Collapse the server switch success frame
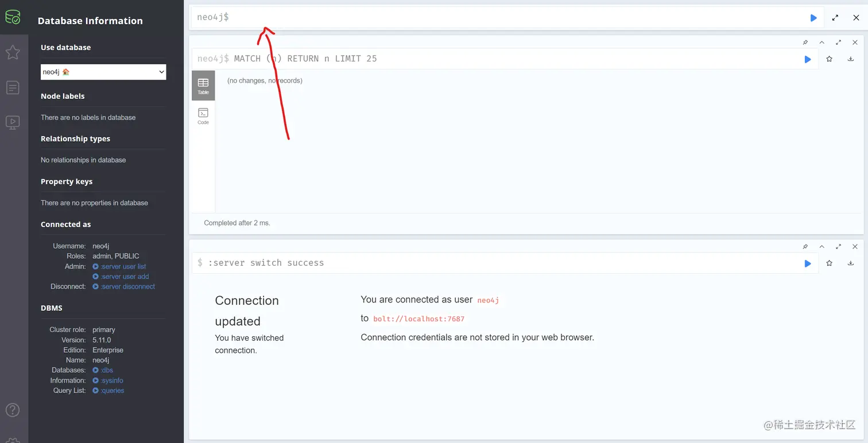868x443 pixels. [x=821, y=247]
